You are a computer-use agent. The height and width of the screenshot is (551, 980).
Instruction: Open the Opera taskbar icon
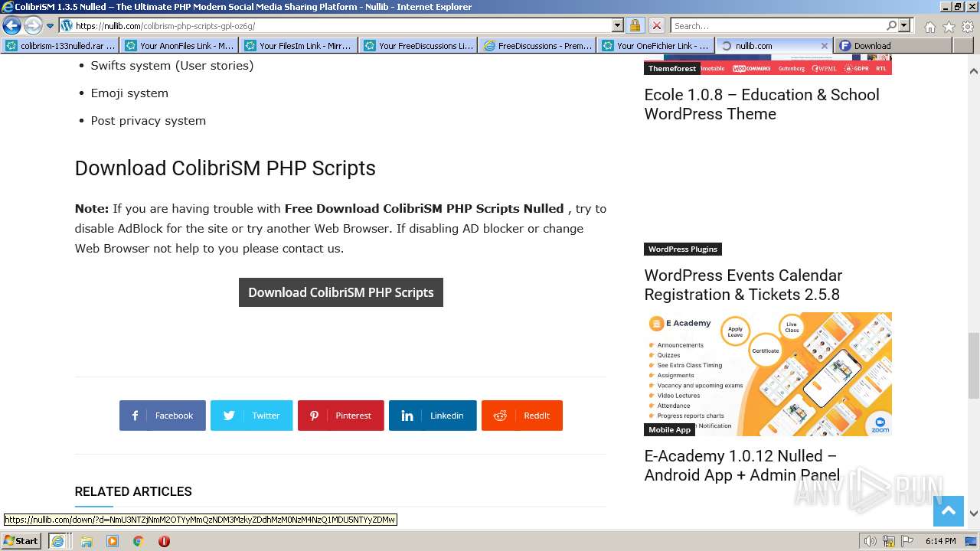pyautogui.click(x=164, y=541)
